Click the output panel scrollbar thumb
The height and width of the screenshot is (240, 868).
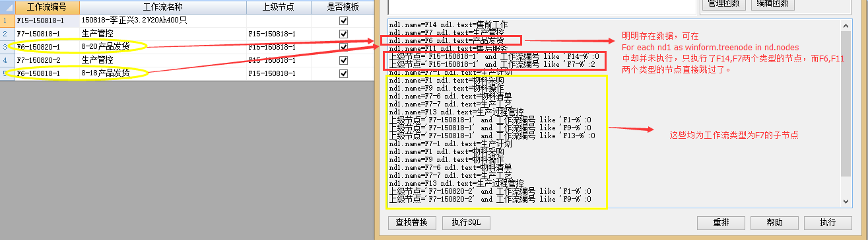[x=846, y=104]
